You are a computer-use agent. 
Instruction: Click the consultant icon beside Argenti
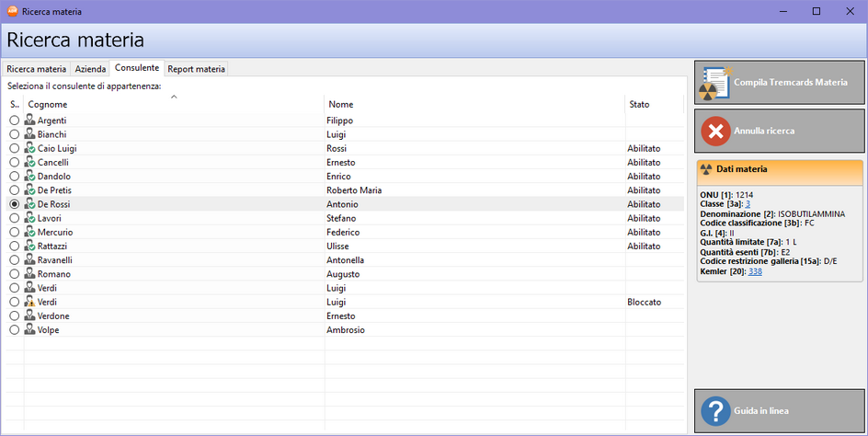tap(29, 120)
